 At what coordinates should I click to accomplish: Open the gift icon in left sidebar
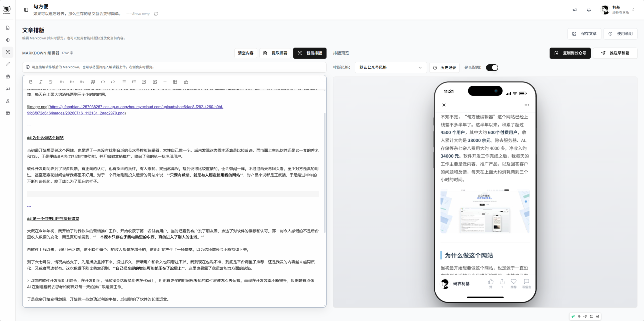pos(8,76)
